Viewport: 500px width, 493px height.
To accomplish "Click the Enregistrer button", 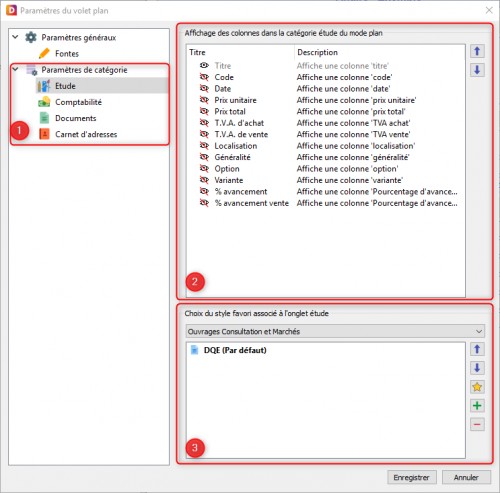I will tap(412, 477).
